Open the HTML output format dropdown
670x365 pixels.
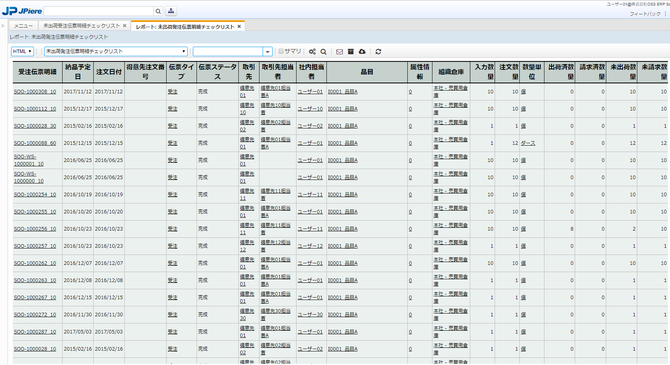pos(22,51)
